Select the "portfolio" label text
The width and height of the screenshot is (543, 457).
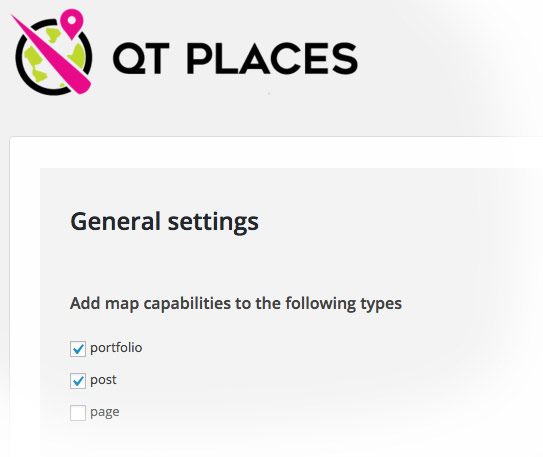point(116,348)
